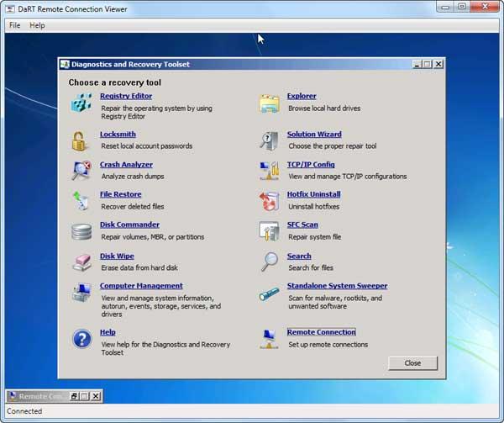Screen dimensions: 504x423
Task: Open the File menu
Action: [x=15, y=25]
